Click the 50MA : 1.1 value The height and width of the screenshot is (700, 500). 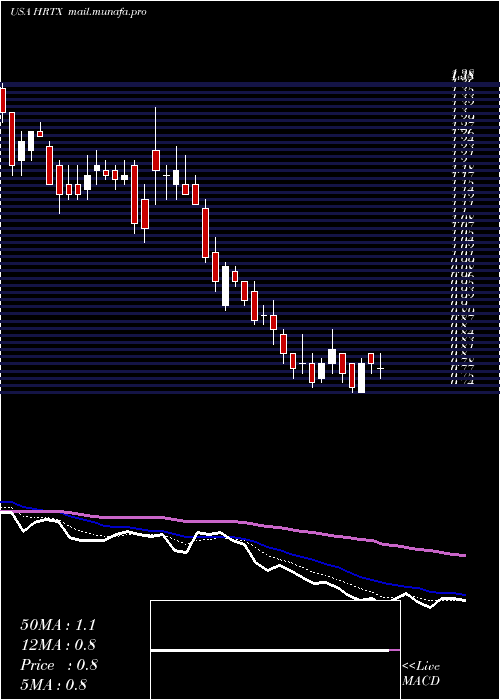point(58,625)
